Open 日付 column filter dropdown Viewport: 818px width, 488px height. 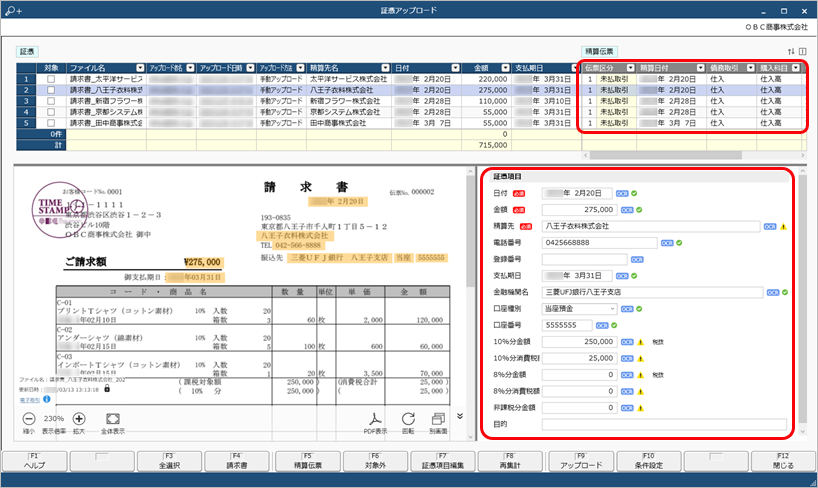[x=455, y=68]
